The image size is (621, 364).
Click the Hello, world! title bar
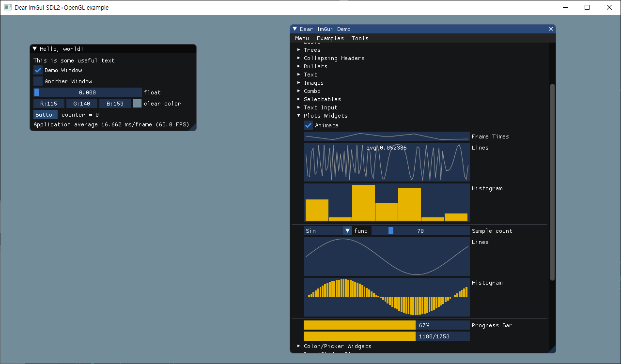click(x=113, y=49)
